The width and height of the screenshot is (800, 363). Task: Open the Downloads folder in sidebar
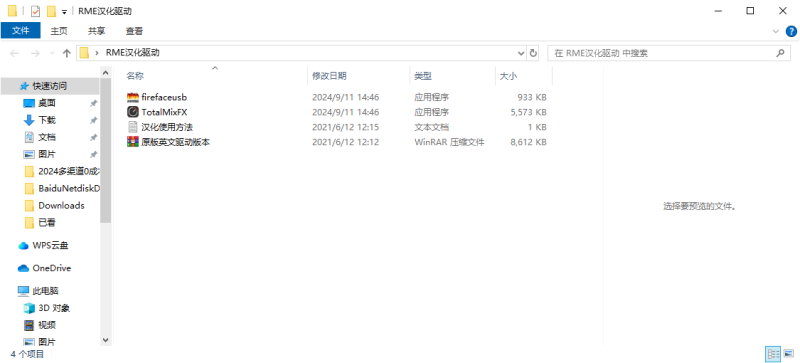pyautogui.click(x=61, y=205)
